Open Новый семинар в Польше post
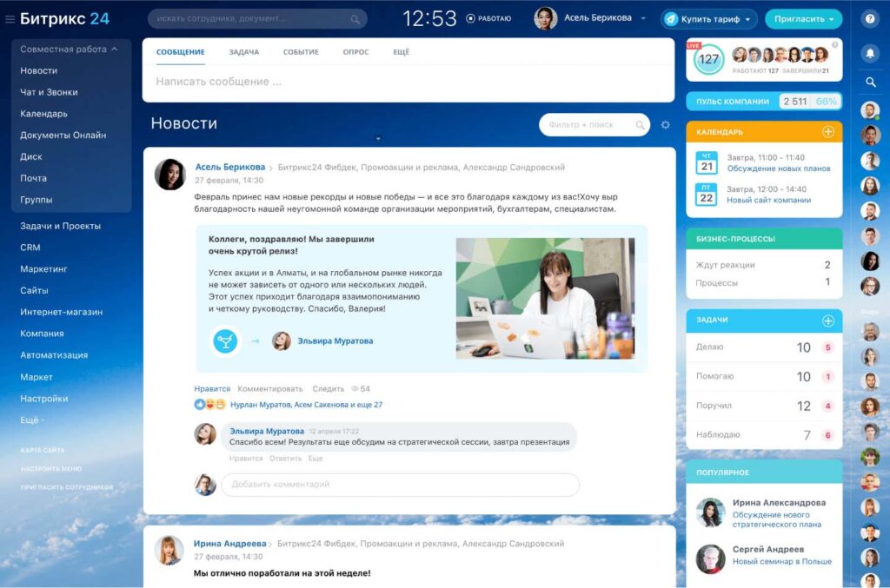890x588 pixels. coord(781,561)
